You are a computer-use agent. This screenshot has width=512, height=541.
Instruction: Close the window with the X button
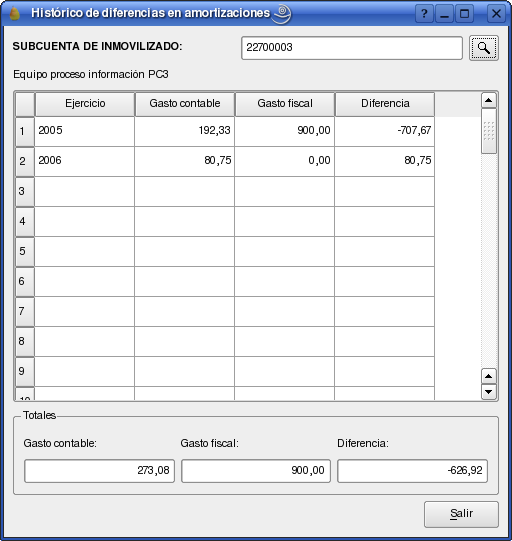(496, 14)
